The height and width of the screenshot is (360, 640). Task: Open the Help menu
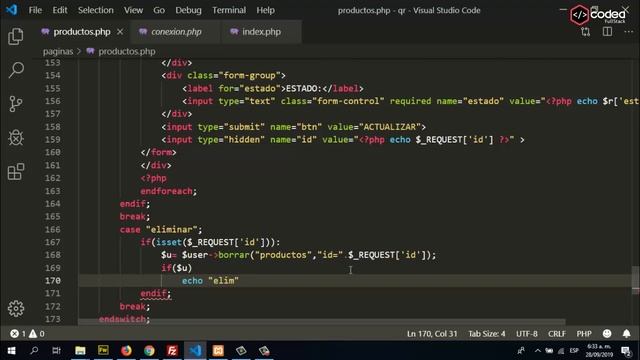point(265,10)
